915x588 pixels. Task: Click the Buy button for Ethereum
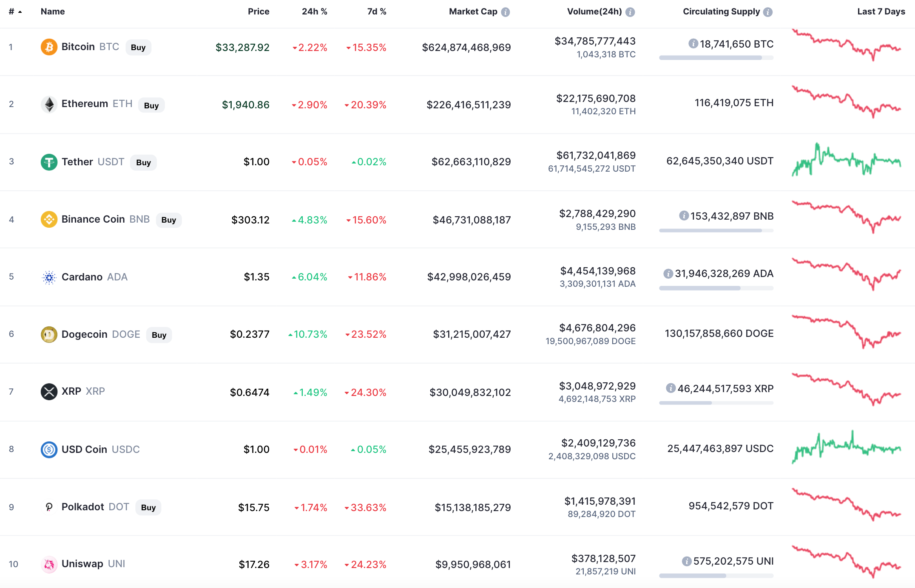(151, 105)
